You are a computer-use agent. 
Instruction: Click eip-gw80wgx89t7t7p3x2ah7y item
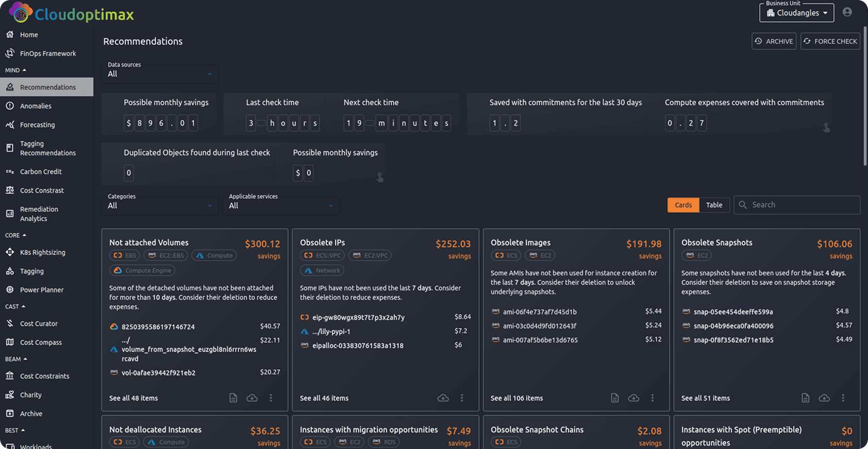tap(358, 317)
